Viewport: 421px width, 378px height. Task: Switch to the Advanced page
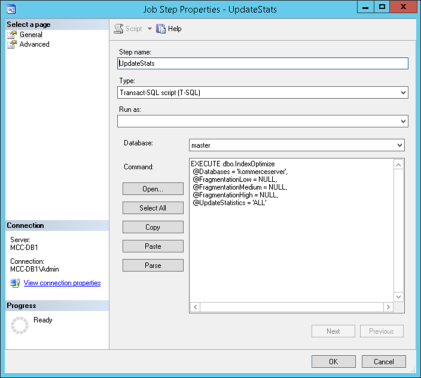[x=34, y=44]
